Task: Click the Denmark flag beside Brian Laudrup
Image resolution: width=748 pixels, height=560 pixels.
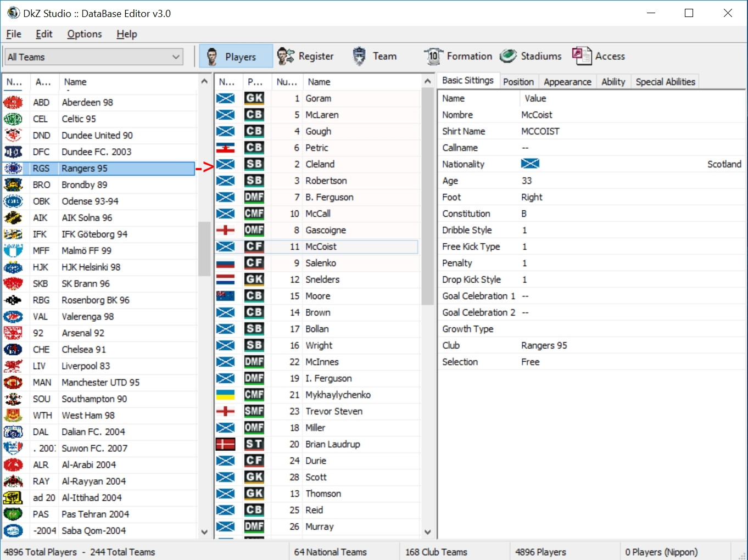Action: [225, 444]
